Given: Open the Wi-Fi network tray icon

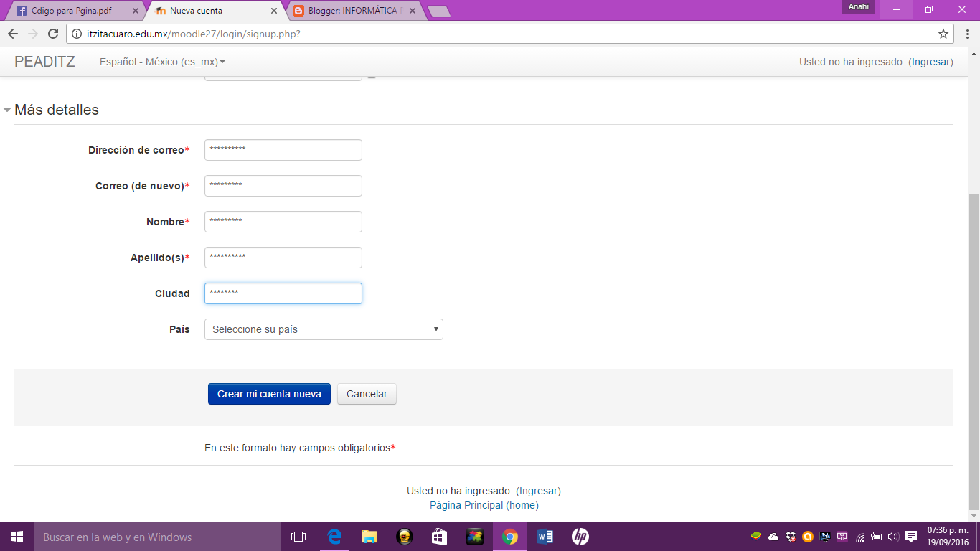Looking at the screenshot, I should [860, 537].
